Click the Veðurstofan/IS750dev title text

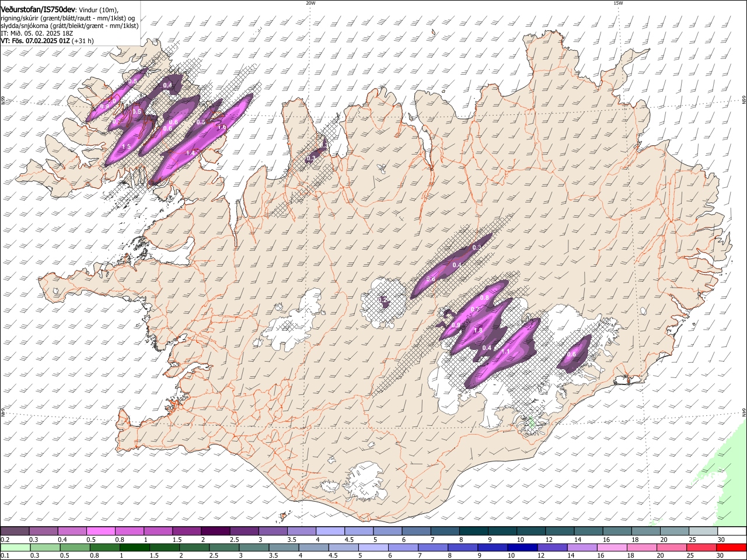tap(38, 9)
